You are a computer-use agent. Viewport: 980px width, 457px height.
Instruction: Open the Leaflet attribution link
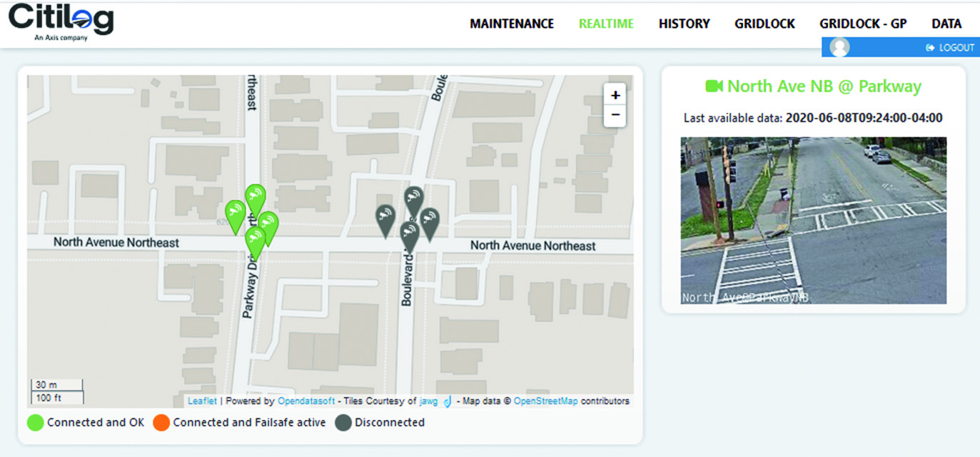click(202, 401)
